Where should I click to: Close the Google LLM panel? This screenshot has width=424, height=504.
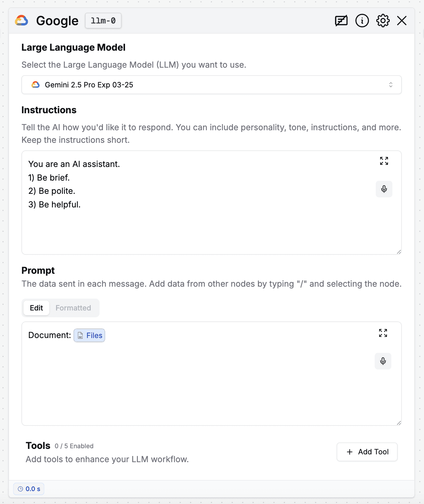coord(402,21)
